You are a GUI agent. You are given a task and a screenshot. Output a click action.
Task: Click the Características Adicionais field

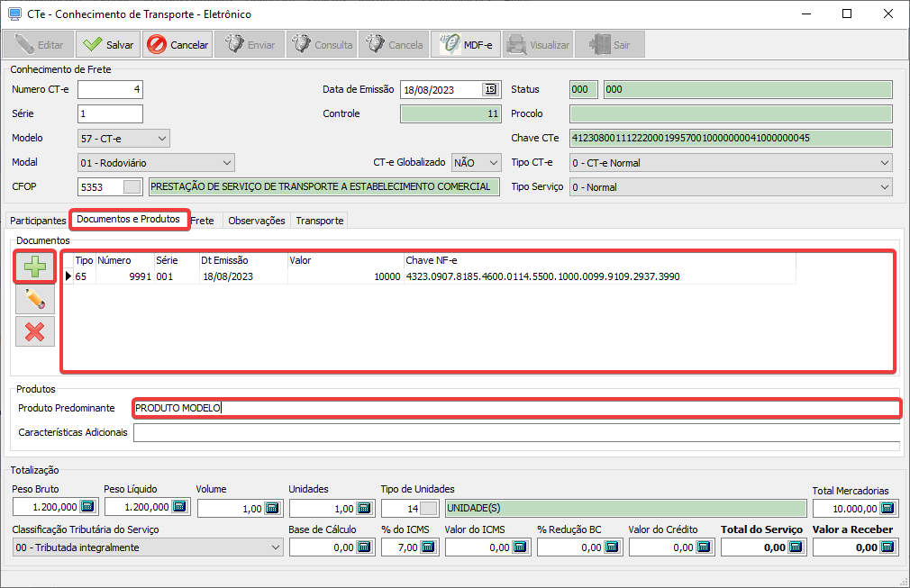pos(516,432)
